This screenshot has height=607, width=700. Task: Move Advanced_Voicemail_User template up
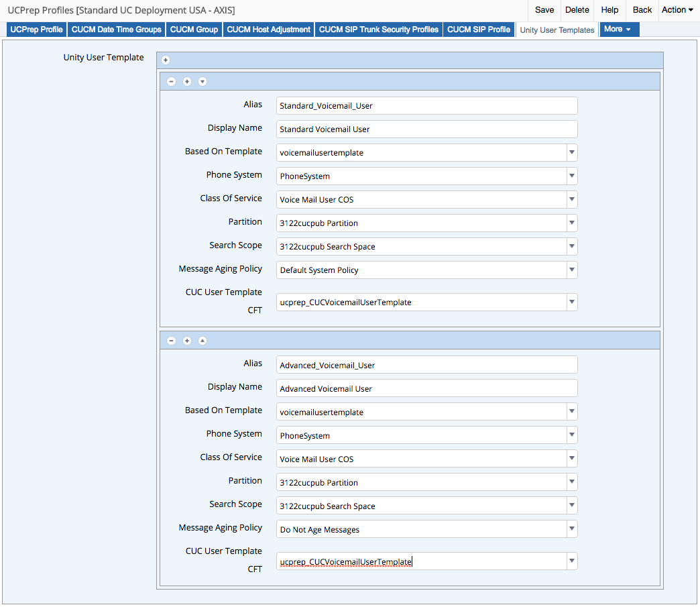point(202,341)
